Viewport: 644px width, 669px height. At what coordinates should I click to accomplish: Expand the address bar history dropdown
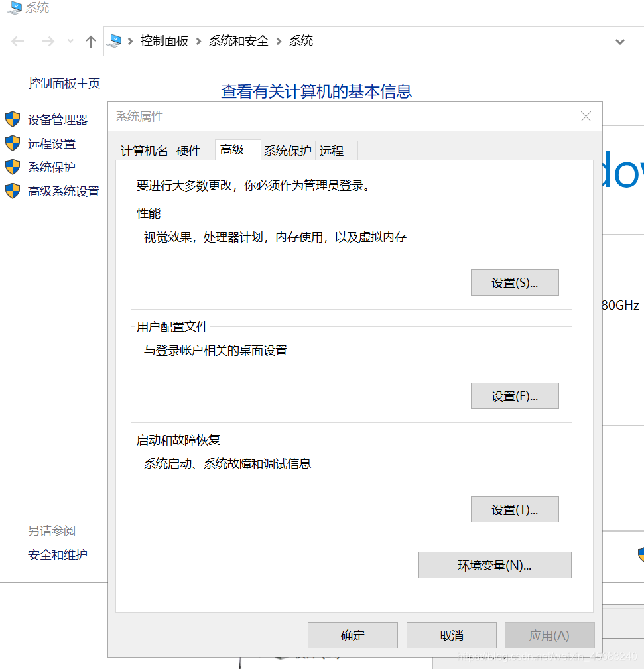(x=620, y=42)
